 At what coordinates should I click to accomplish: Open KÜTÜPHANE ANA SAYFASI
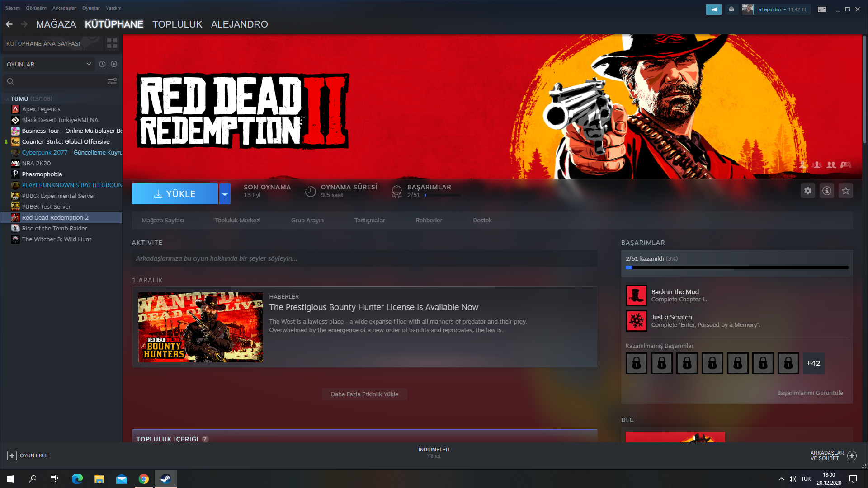[53, 43]
